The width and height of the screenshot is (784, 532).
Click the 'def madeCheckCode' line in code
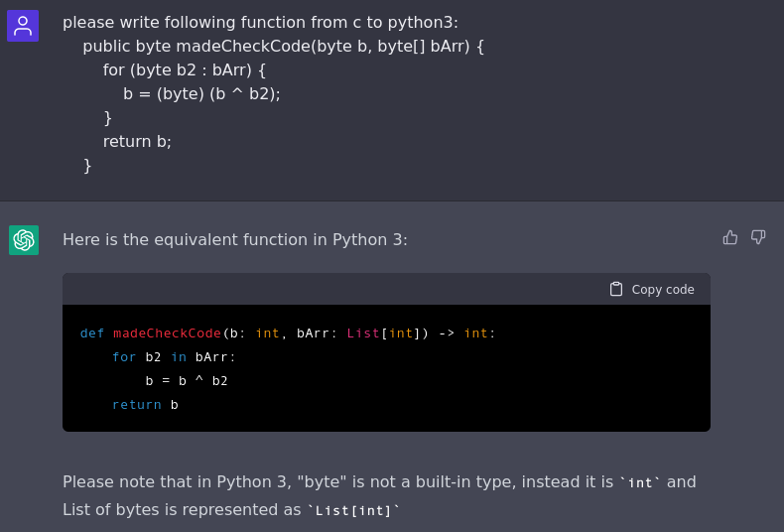pyautogui.click(x=288, y=333)
